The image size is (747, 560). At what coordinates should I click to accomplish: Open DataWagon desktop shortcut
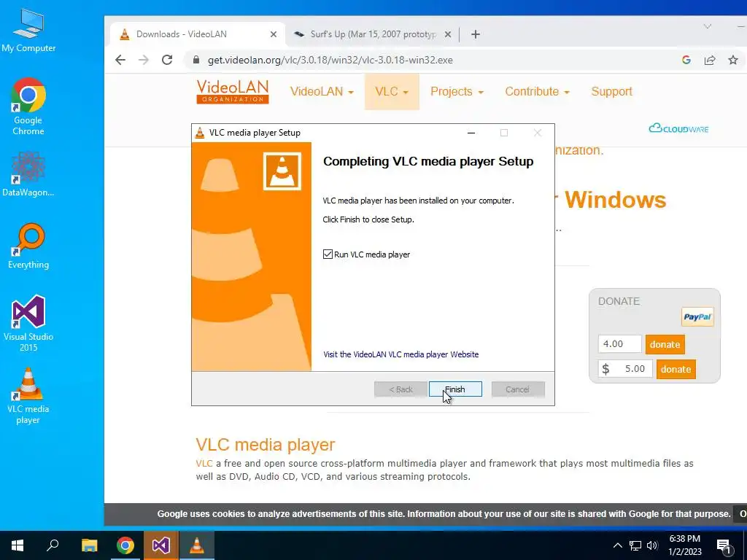coord(28,174)
